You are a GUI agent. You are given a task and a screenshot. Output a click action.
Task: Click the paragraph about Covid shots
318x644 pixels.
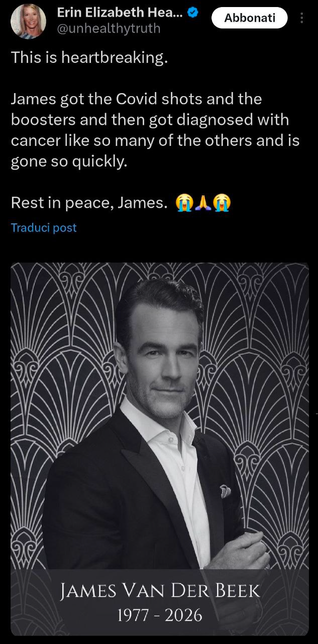(x=155, y=130)
